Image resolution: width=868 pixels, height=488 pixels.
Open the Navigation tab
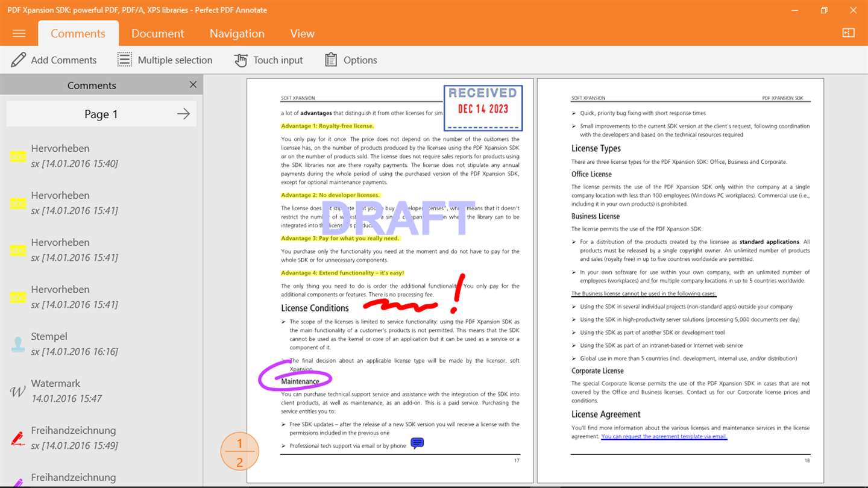click(237, 34)
